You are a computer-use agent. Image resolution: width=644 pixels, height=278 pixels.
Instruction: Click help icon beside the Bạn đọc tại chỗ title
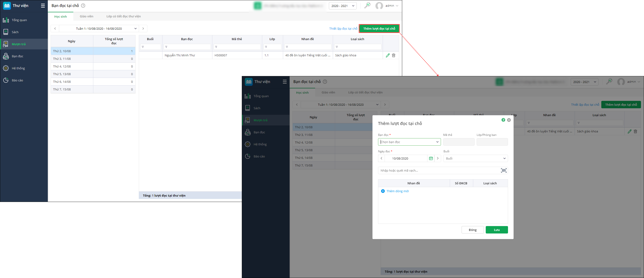tap(83, 6)
